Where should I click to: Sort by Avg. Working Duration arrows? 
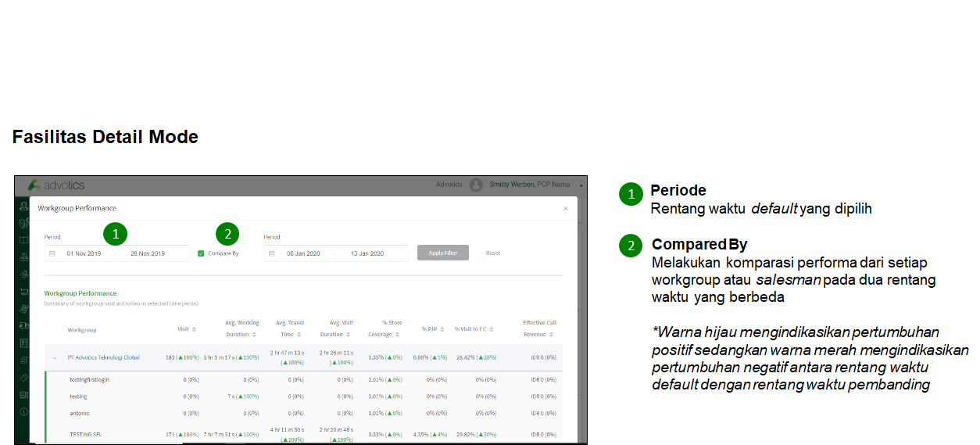pyautogui.click(x=254, y=335)
